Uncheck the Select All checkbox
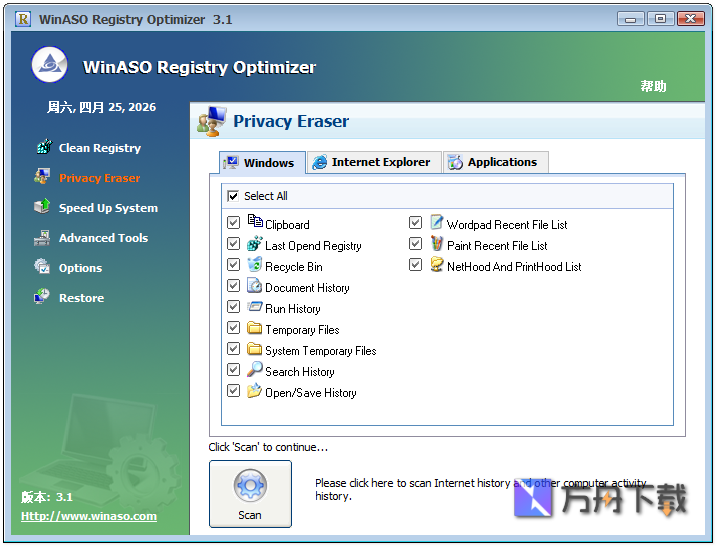The image size is (717, 547). [x=233, y=196]
